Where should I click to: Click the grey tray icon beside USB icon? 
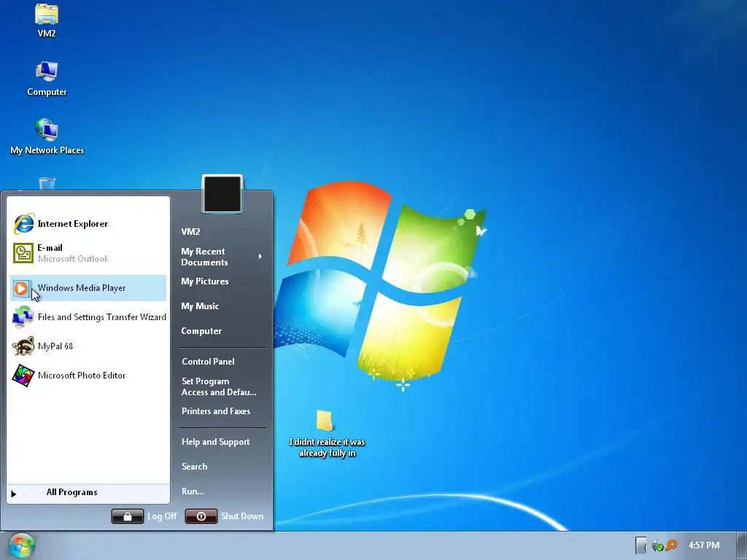[641, 545]
